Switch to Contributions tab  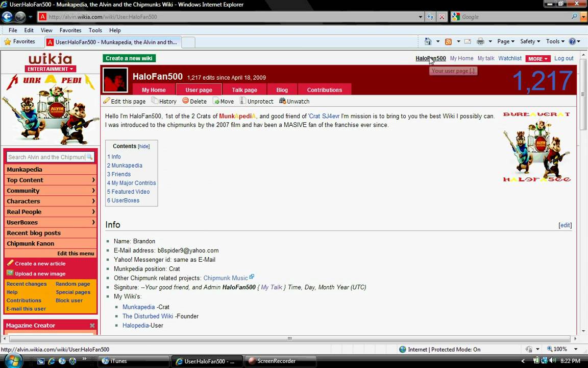pyautogui.click(x=325, y=90)
